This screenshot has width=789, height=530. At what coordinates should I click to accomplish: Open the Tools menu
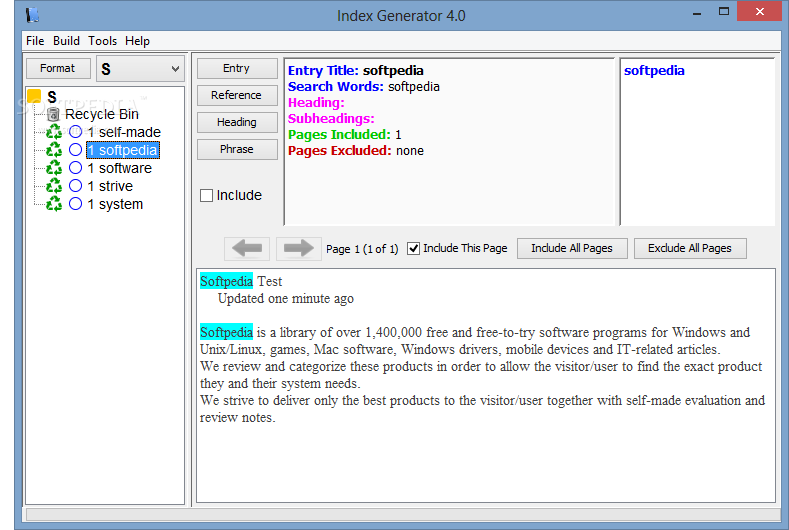coord(103,41)
